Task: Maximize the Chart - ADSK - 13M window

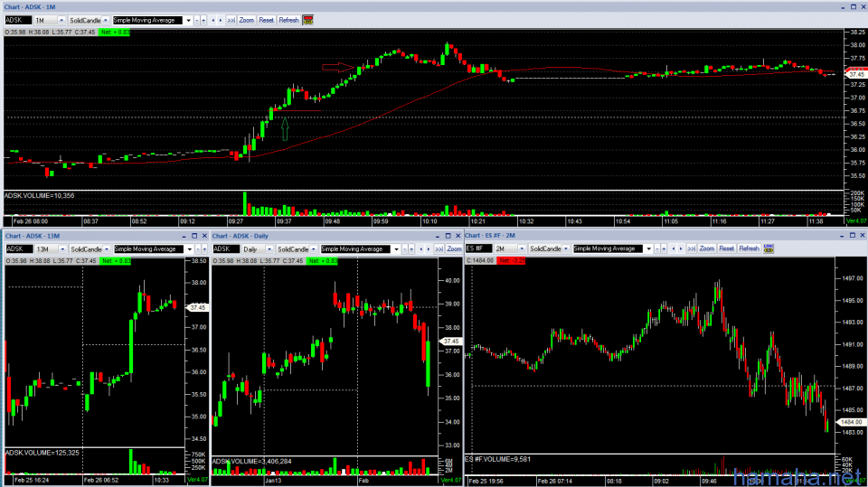Action: [194, 236]
